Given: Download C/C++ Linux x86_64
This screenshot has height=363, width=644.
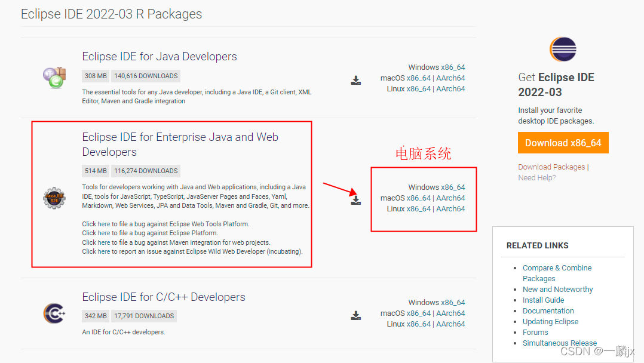Looking at the screenshot, I should 419,324.
